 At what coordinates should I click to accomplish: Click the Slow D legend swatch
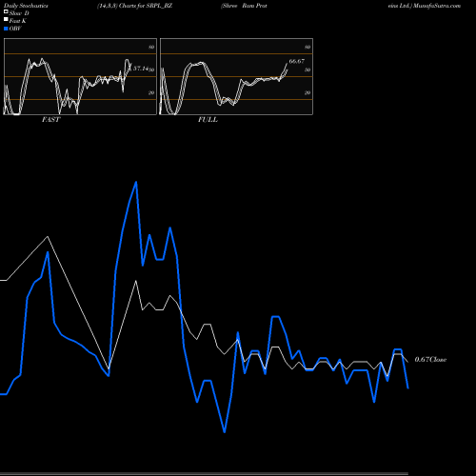click(x=6, y=11)
